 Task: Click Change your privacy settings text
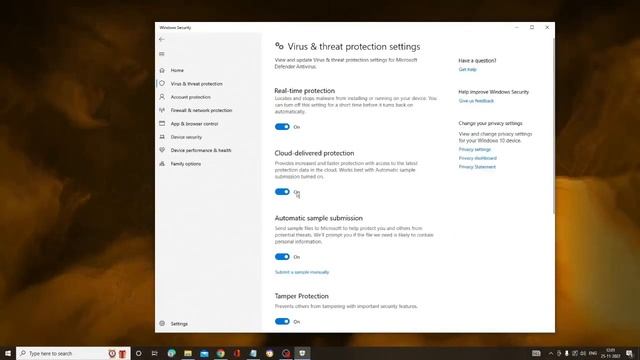[490, 123]
